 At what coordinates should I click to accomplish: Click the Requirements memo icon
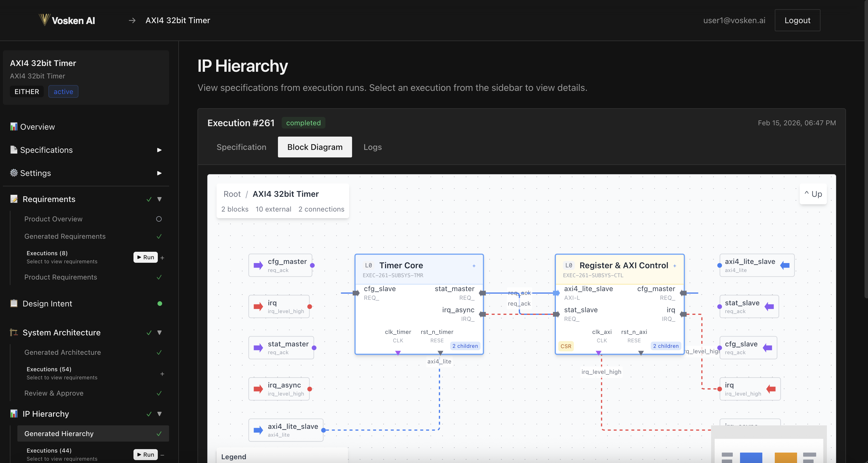[x=14, y=199]
